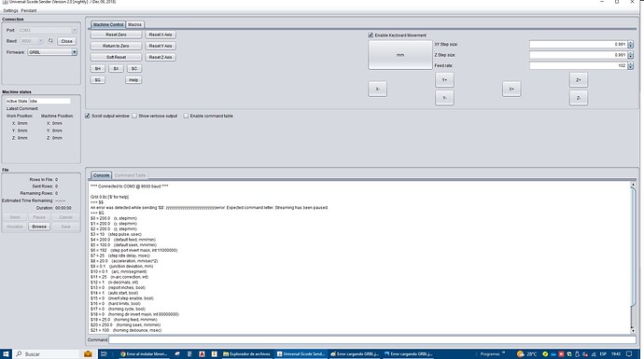Viewport: 644px width, 359px height.
Task: Jog the machine with Y+ button
Action: point(444,79)
